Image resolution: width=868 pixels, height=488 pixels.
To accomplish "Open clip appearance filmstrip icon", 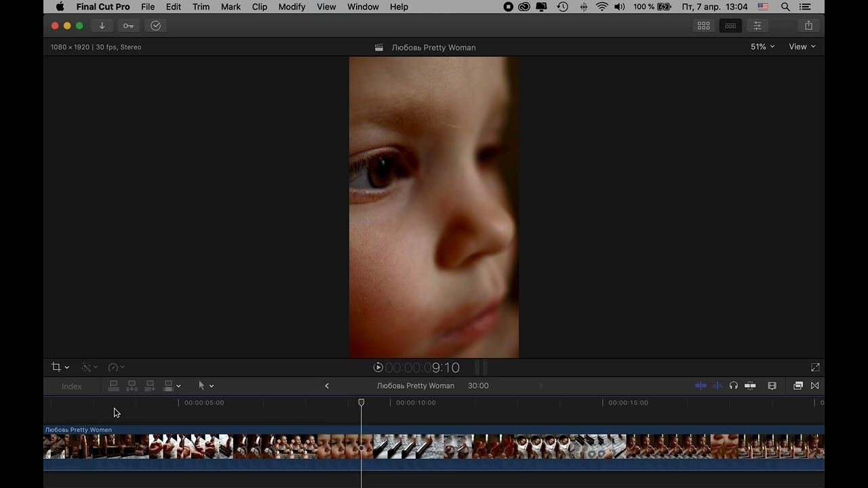I will coord(772,386).
